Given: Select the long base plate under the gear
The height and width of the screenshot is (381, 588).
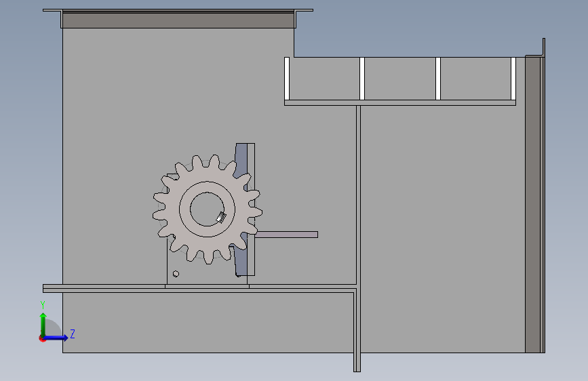Looking at the screenshot, I should click(x=199, y=288).
